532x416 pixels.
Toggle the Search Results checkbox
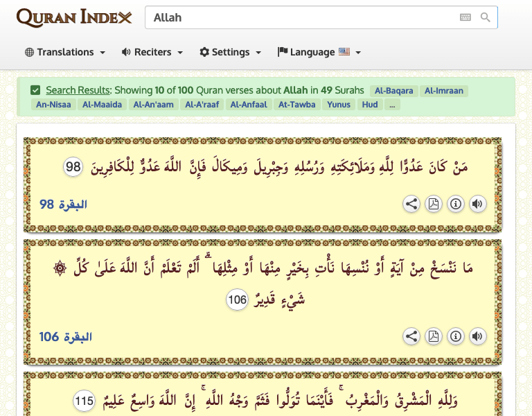[35, 90]
